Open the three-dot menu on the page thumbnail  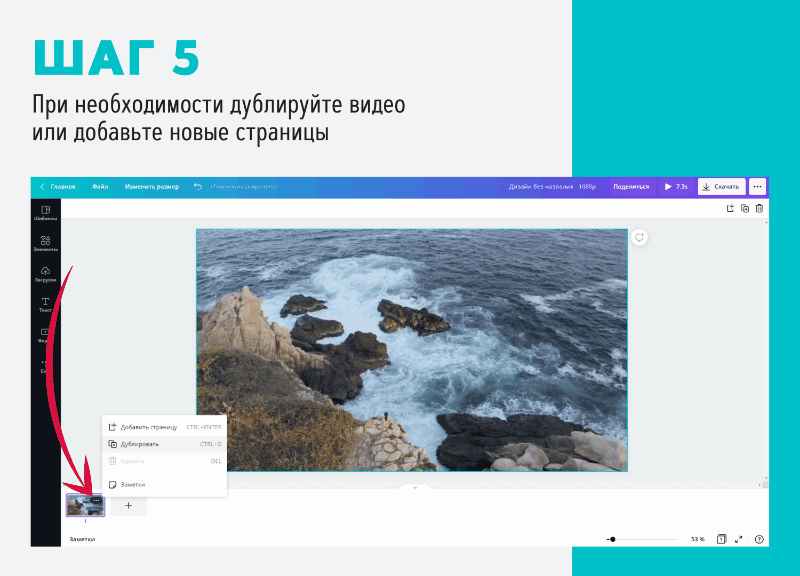[96, 500]
